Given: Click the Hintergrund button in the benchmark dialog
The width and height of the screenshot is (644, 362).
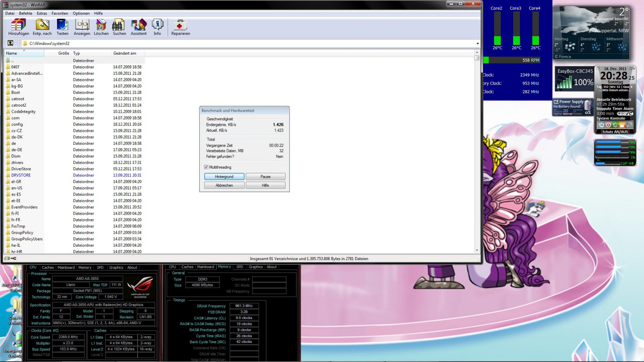Looking at the screenshot, I should 224,176.
